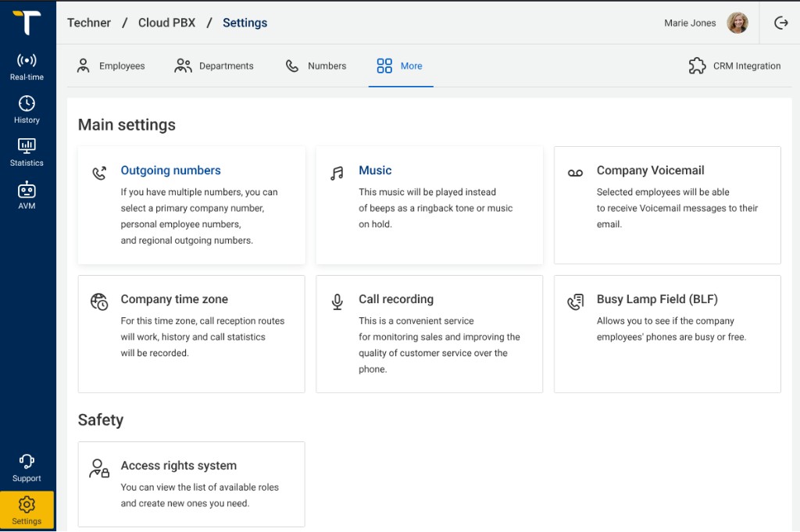Open the Outgoing numbers link
800x532 pixels.
tap(170, 170)
